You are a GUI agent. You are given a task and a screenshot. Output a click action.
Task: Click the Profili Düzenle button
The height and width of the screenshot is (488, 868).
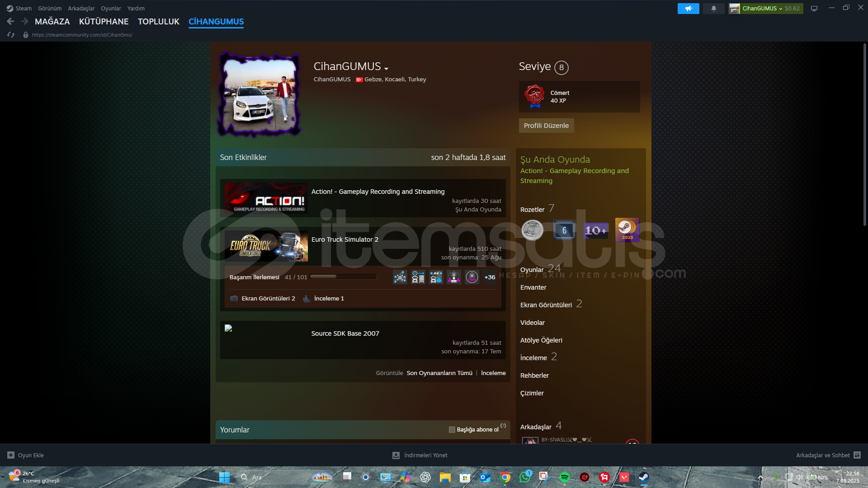pos(546,126)
